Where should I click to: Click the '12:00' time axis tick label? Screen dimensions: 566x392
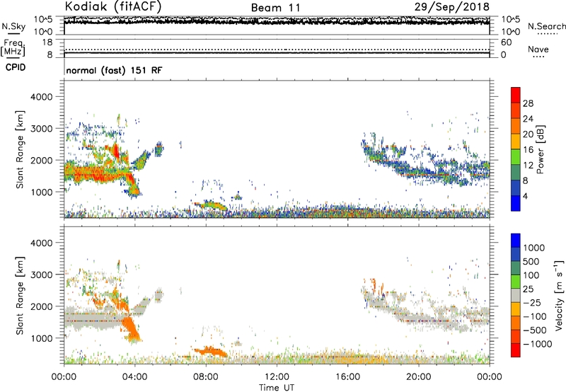pyautogui.click(x=277, y=377)
